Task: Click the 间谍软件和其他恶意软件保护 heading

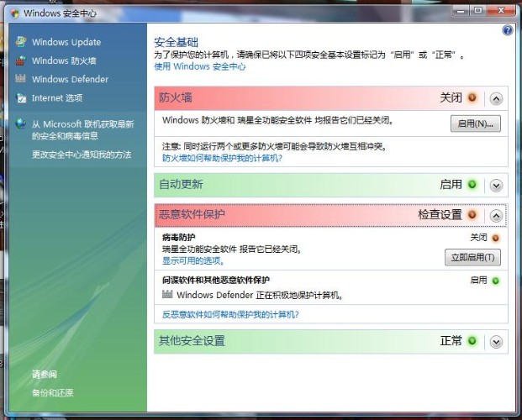Action: (216, 280)
